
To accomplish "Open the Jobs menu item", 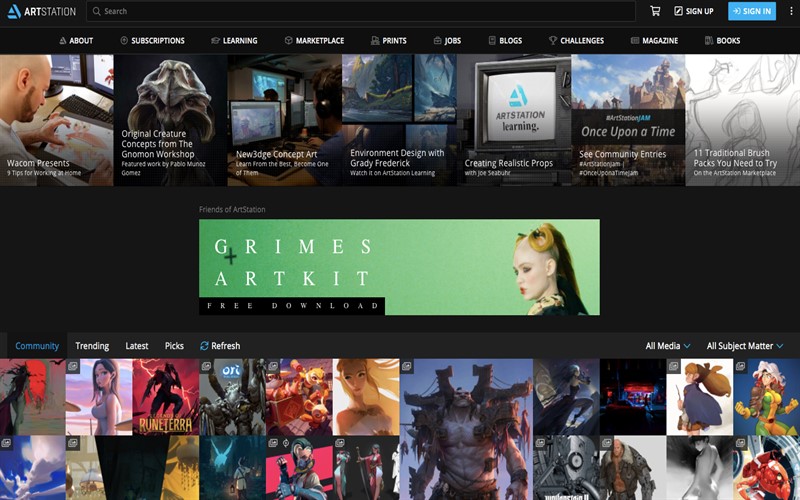I will pyautogui.click(x=447, y=40).
